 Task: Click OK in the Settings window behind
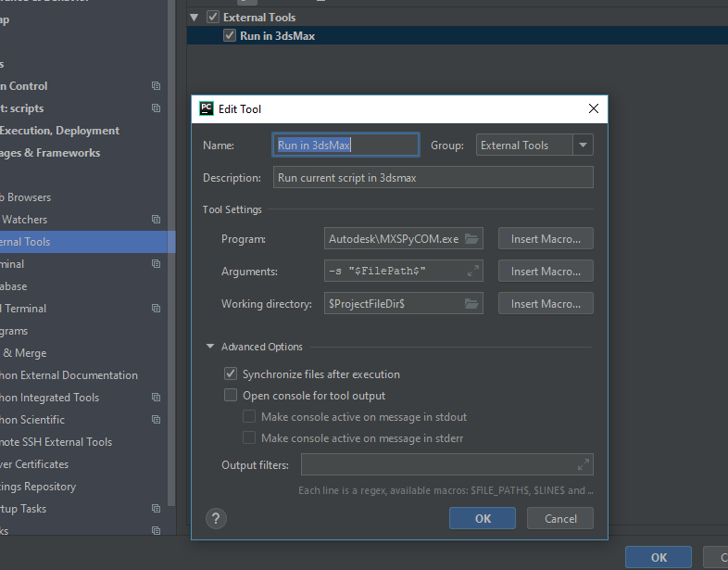click(x=659, y=557)
